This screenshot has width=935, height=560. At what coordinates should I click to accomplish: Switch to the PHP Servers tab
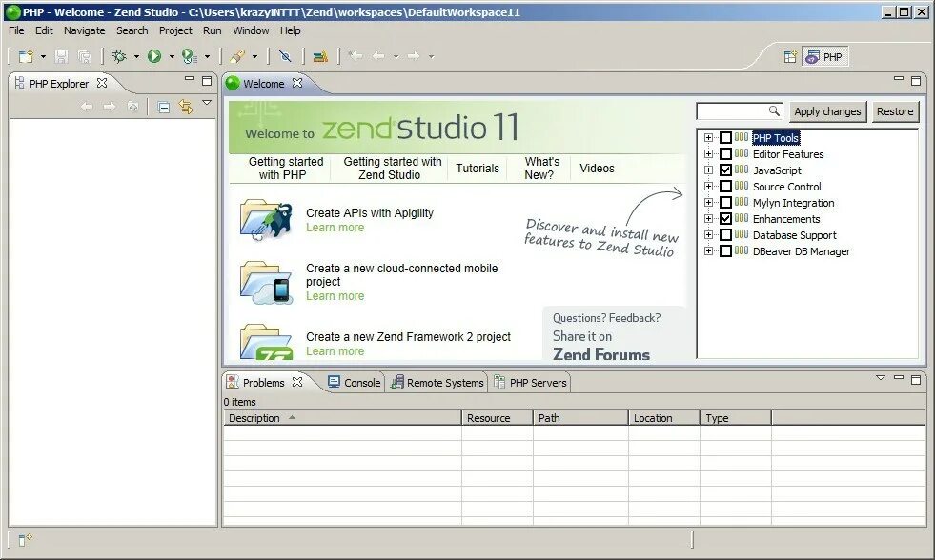(530, 383)
